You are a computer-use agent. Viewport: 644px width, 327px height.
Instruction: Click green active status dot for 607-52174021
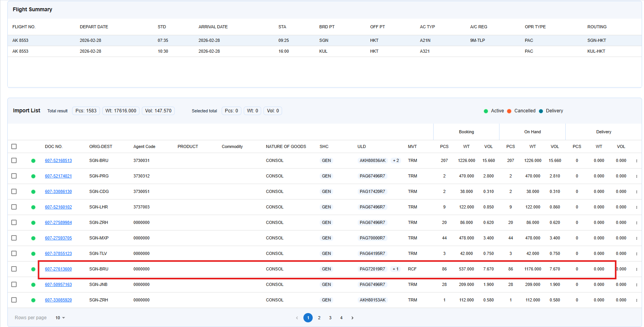pyautogui.click(x=33, y=176)
